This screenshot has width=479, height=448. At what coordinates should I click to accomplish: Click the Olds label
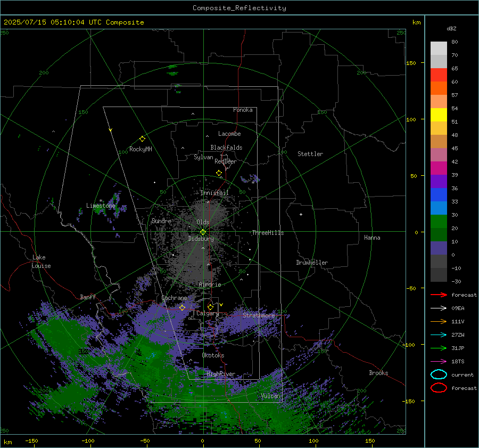point(203,222)
